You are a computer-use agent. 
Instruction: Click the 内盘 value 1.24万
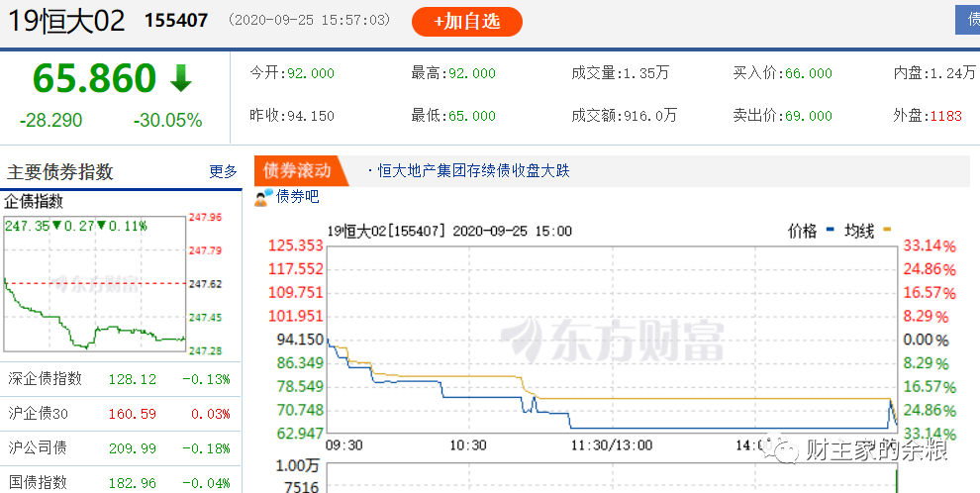coord(953,73)
